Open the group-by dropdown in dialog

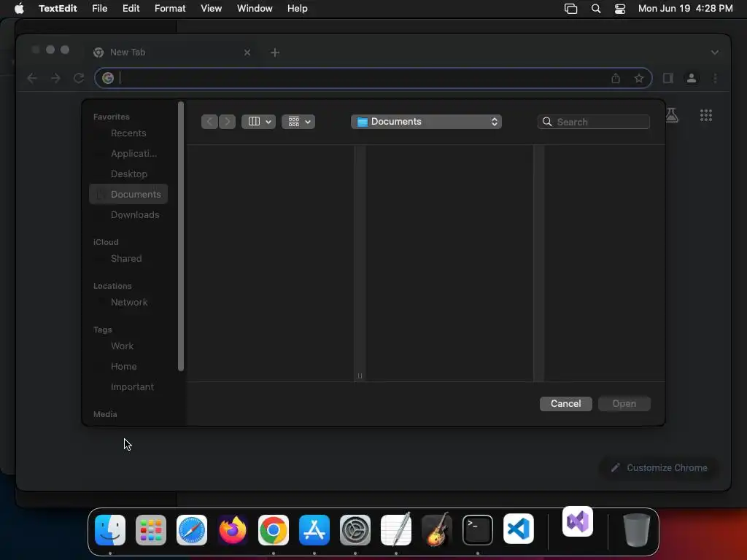[298, 122]
